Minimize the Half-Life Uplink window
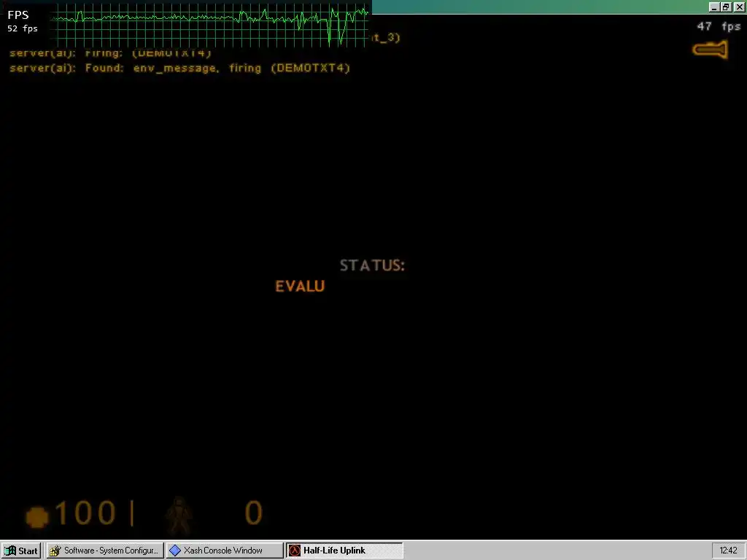This screenshot has width=747, height=560. [713, 7]
